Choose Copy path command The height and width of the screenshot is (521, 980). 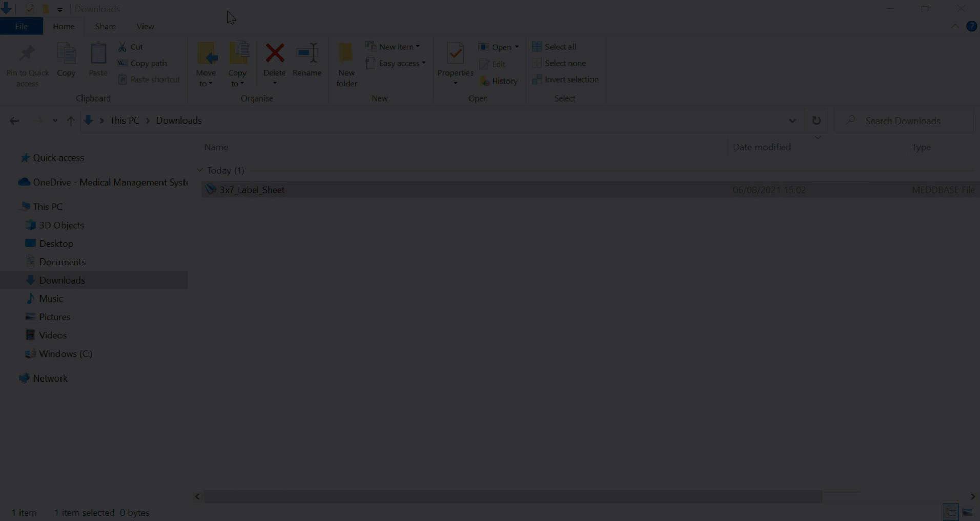[142, 63]
